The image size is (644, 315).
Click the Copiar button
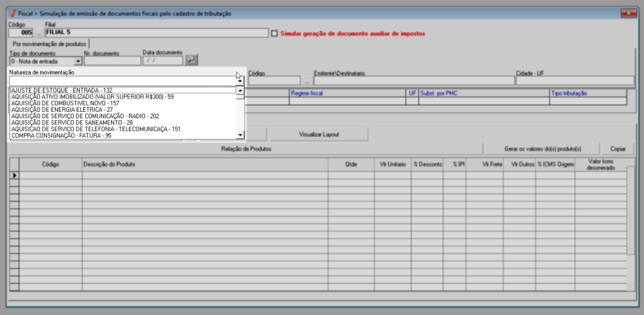pyautogui.click(x=618, y=149)
